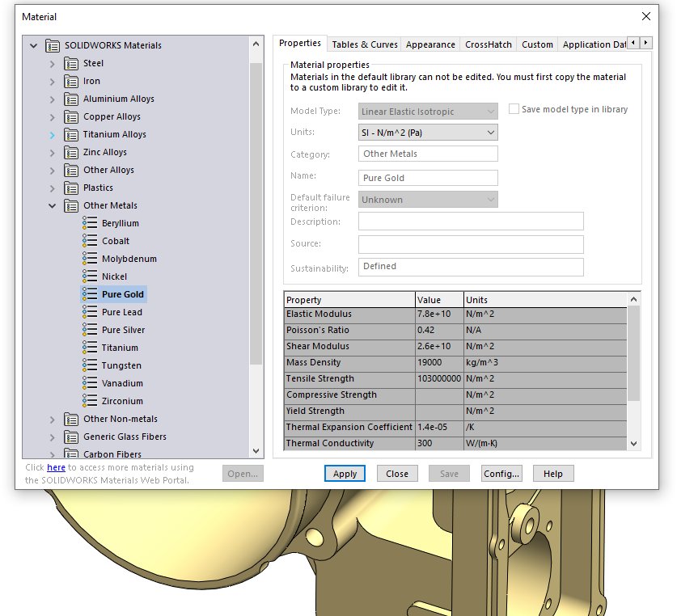Click the Tungsten material icon
Image resolution: width=677 pixels, height=616 pixels.
90,365
